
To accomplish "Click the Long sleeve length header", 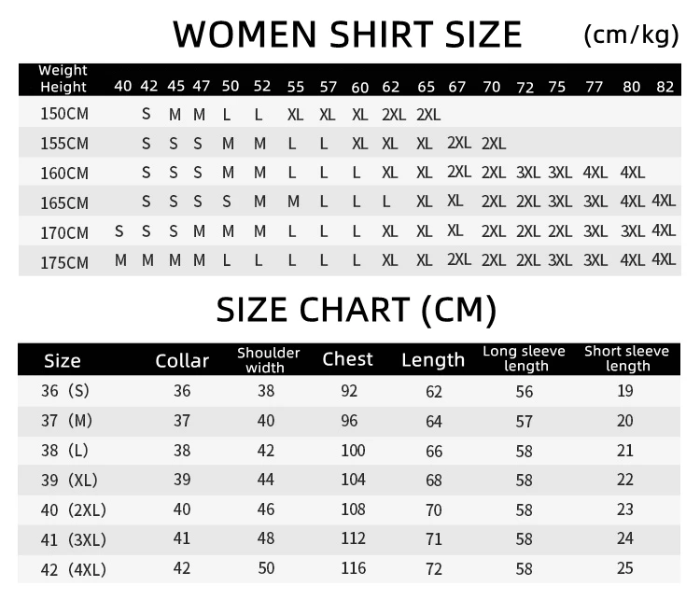I will click(x=525, y=358).
